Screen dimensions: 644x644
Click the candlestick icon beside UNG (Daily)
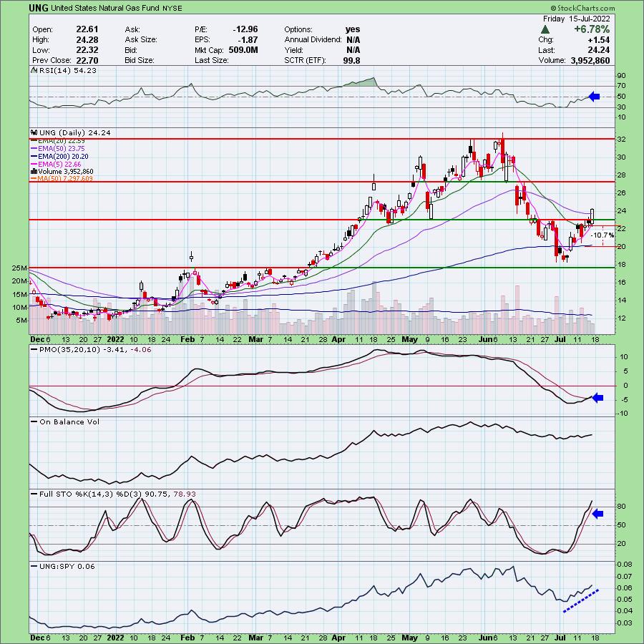tap(34, 132)
